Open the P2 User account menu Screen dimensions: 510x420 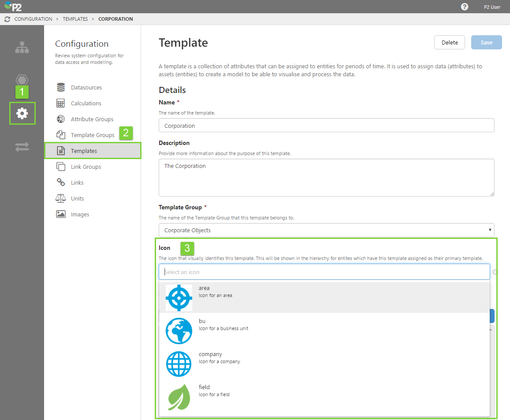click(492, 7)
